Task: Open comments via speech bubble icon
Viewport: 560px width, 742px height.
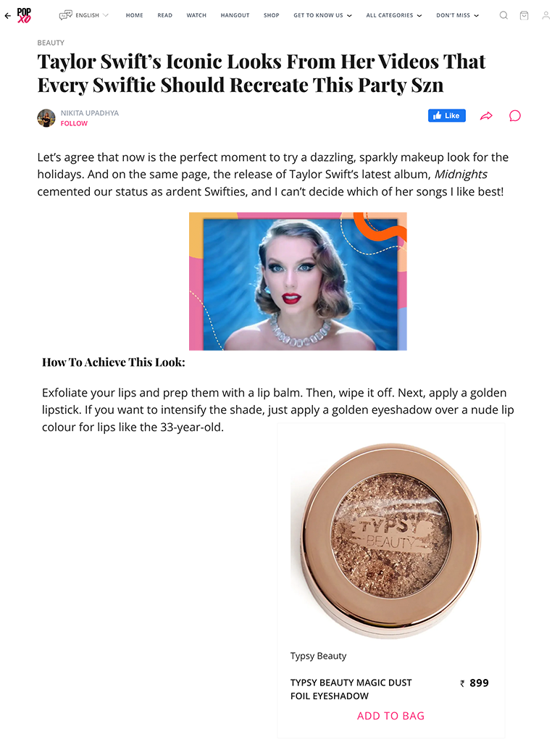Action: [515, 116]
